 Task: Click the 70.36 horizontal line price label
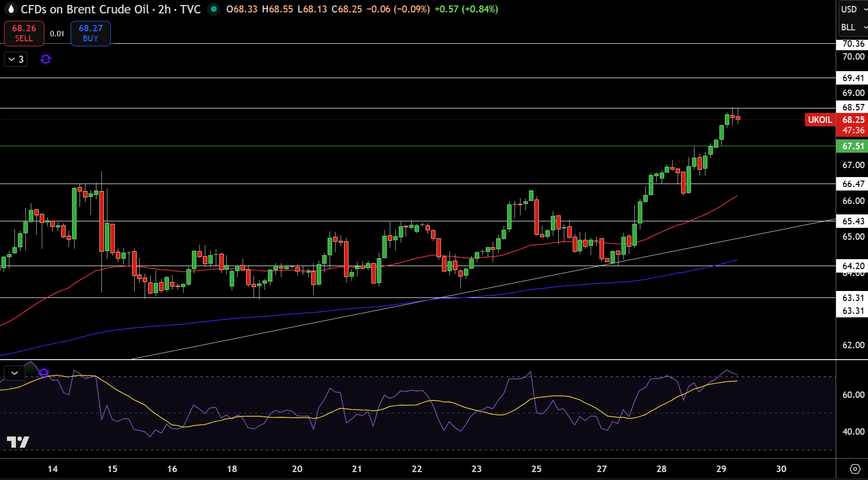[853, 44]
